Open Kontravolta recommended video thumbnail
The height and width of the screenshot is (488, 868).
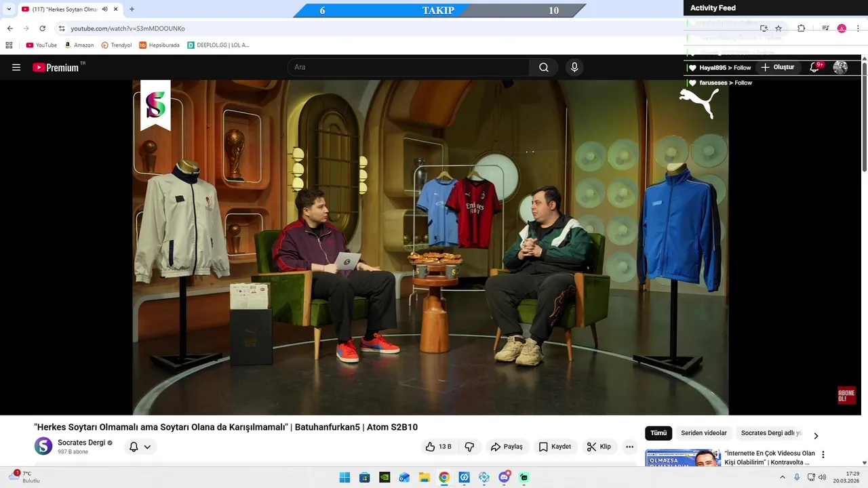click(x=683, y=458)
